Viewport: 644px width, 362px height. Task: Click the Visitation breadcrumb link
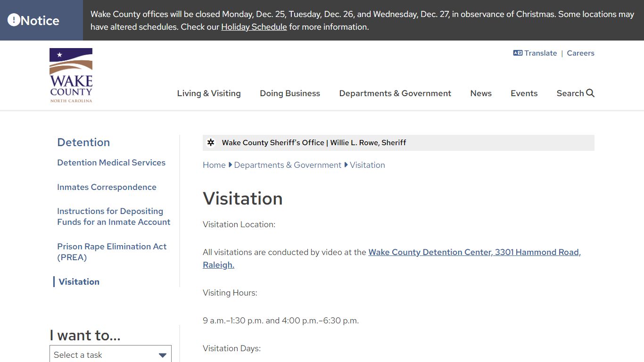[x=367, y=165]
